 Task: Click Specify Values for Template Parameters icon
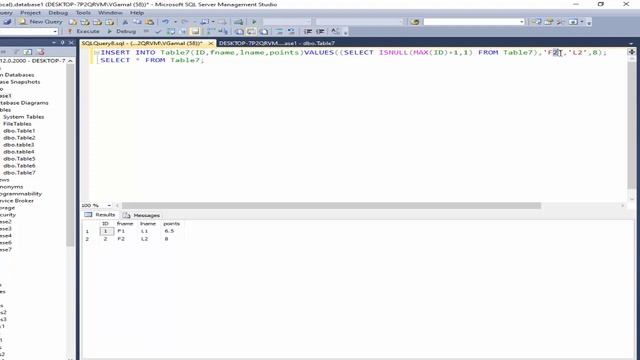335,31
